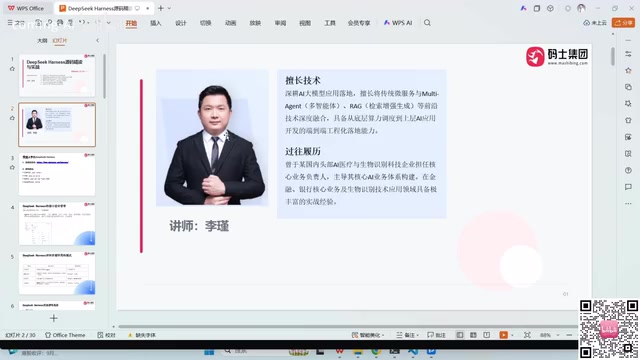Select the instructor portrait image
Image resolution: width=640 pixels, height=360 pixels.
pyautogui.click(x=212, y=138)
